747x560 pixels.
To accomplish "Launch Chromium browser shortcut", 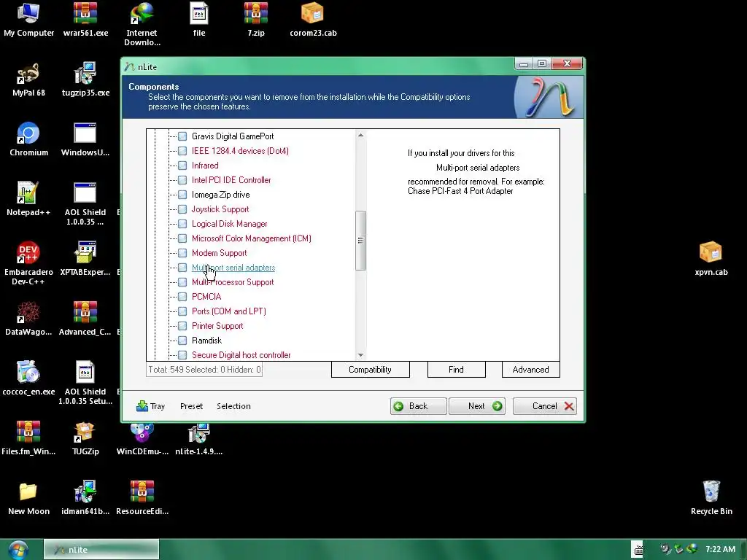I will [x=28, y=139].
